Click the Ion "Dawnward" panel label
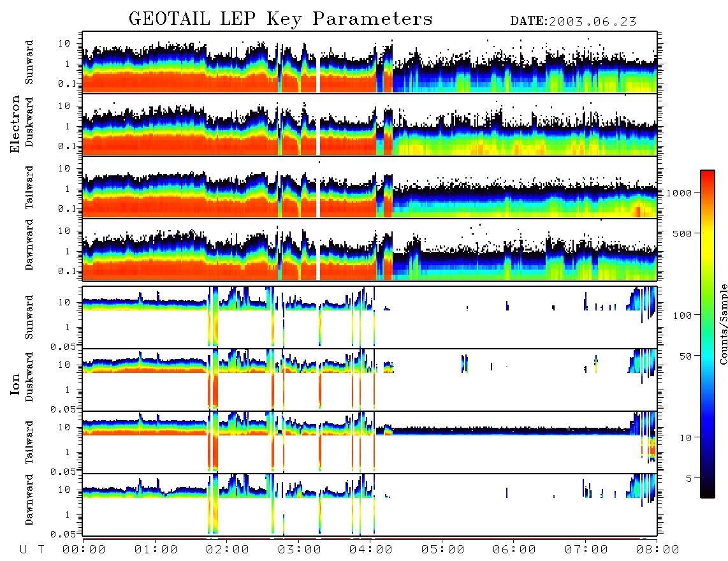 tap(29, 500)
